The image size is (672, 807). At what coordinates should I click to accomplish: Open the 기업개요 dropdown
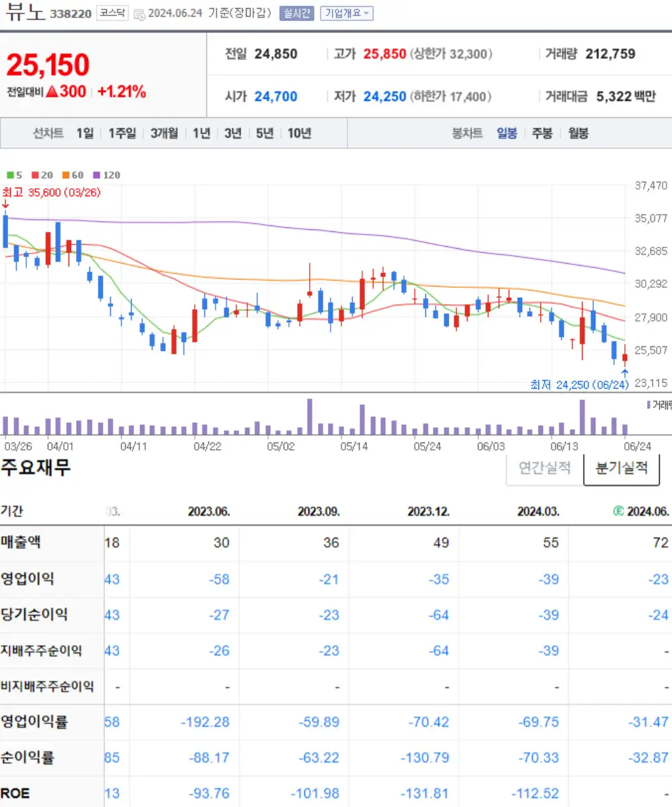347,13
